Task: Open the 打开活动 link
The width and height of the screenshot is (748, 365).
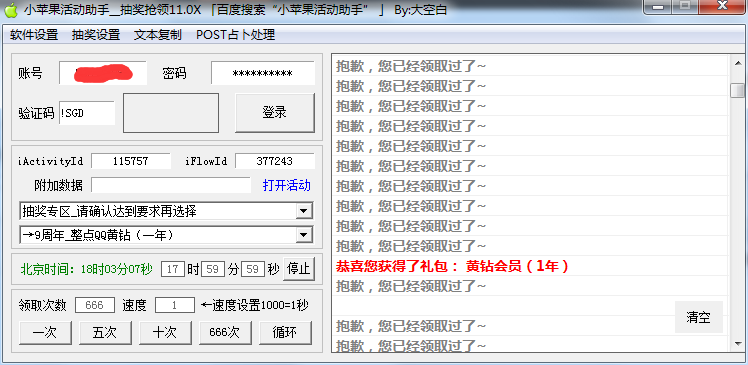Action: point(287,185)
